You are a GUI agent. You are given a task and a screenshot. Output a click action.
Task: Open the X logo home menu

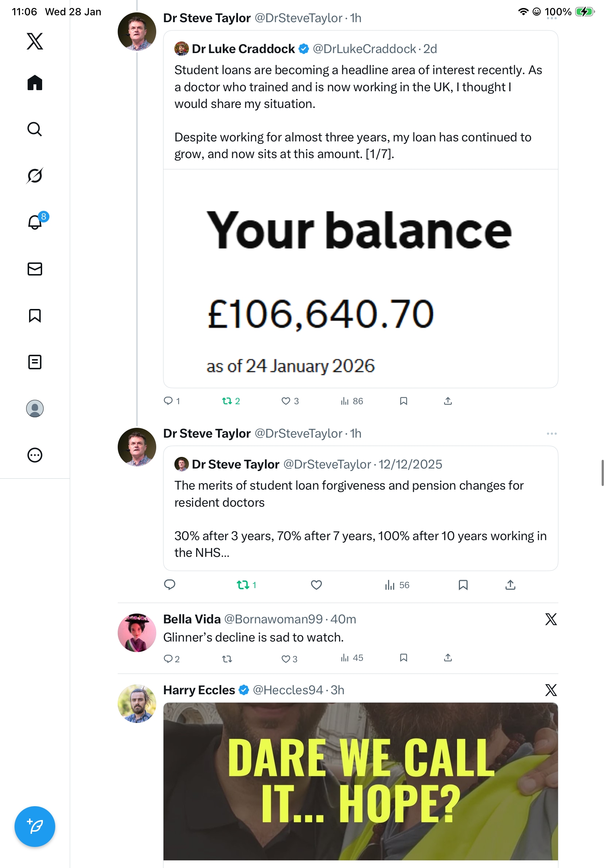35,41
